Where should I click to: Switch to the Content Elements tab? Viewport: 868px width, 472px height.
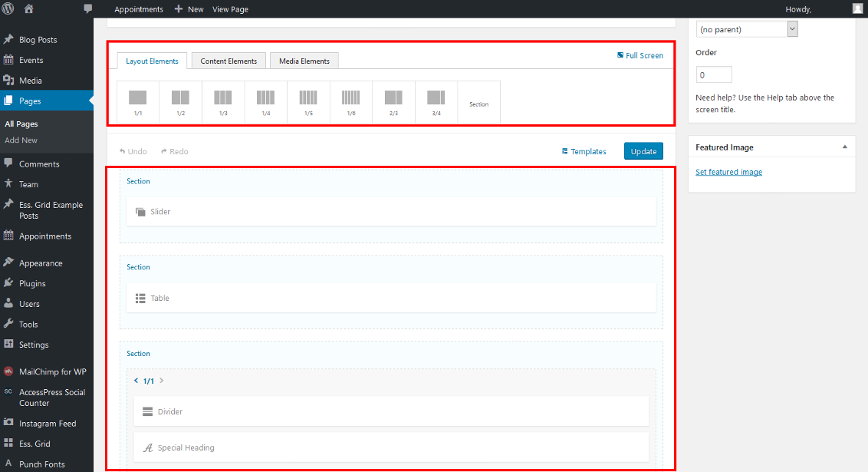tap(229, 61)
